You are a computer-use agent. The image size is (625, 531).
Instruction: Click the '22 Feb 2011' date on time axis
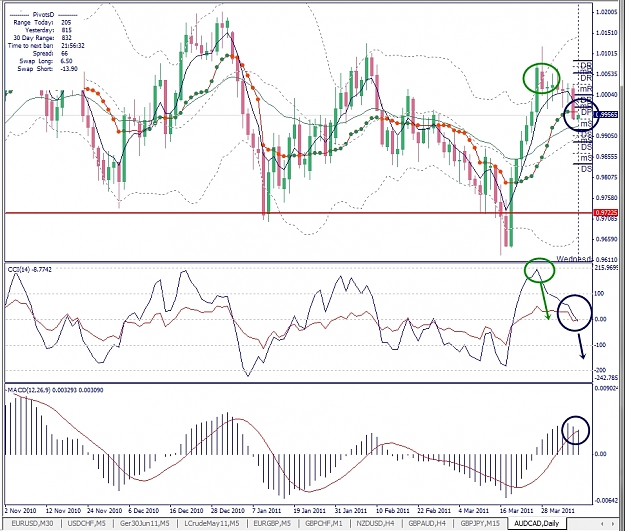(434, 511)
